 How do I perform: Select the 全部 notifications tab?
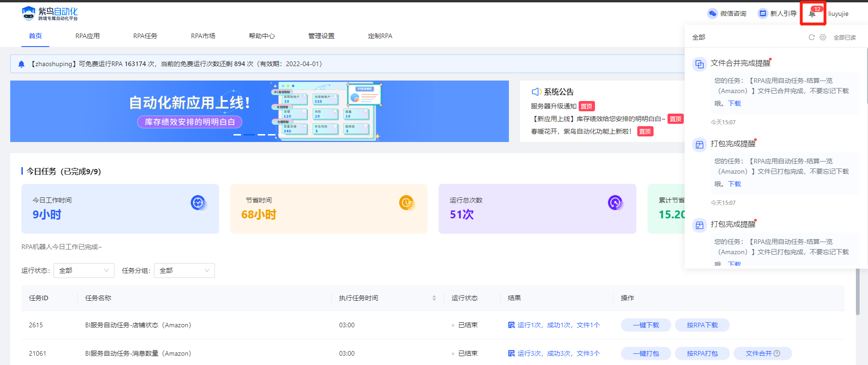tap(699, 37)
